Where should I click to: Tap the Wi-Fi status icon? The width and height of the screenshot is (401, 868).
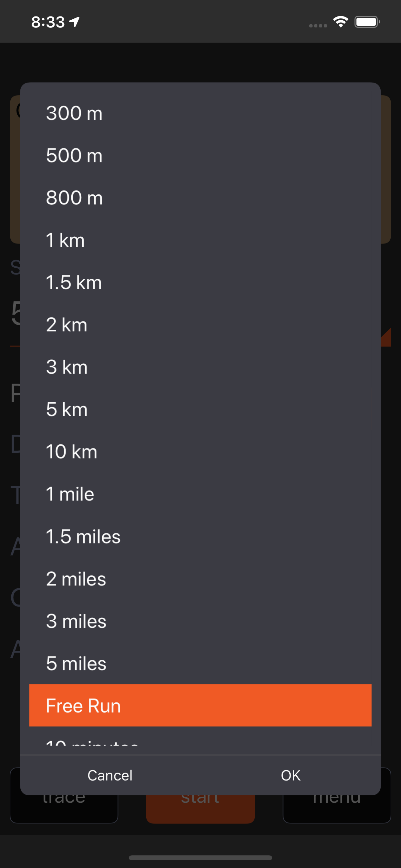click(340, 22)
